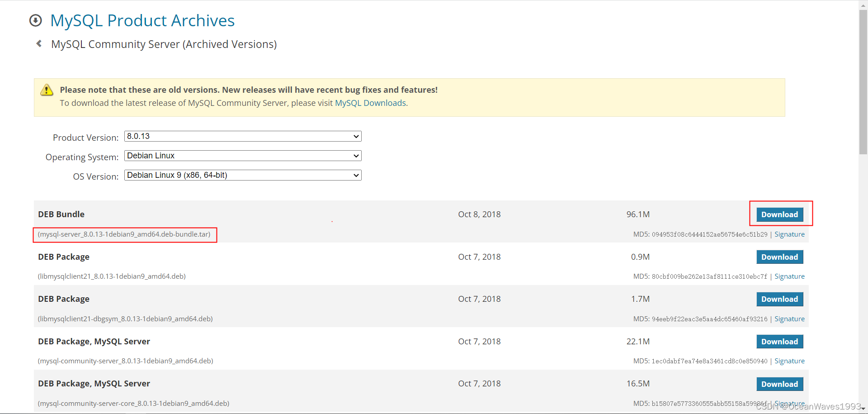Select filename mysql-community-server-core_8.0.13-1debian9_amd64.deb
The width and height of the screenshot is (868, 414).
pyautogui.click(x=134, y=404)
